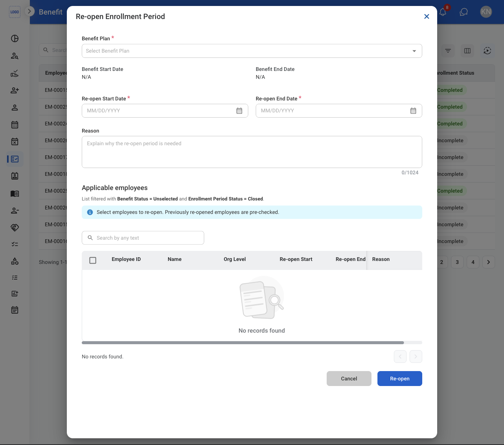
Task: Sort by the Name column header
Action: [x=175, y=259]
